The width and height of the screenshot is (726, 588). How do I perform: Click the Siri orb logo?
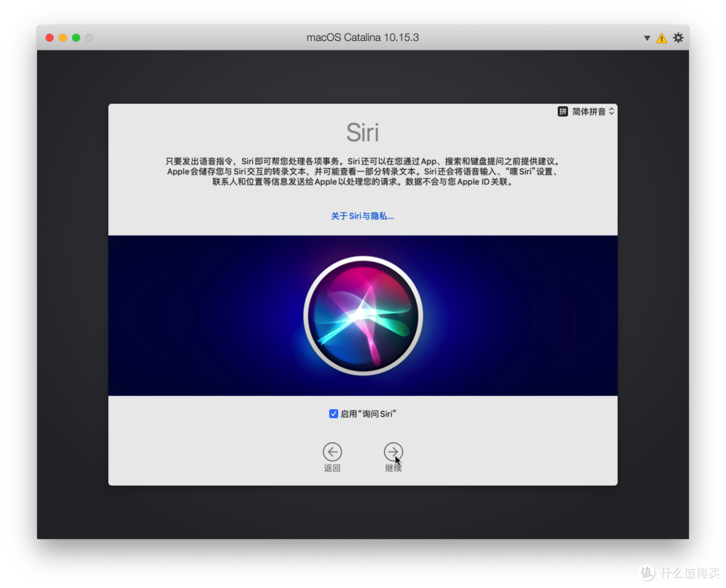[363, 316]
